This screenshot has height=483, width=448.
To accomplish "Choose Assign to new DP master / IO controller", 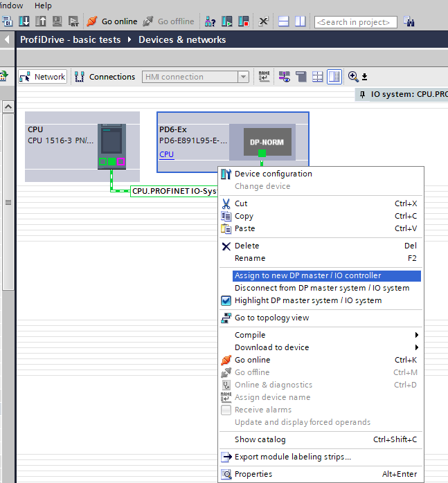I will pyautogui.click(x=307, y=275).
